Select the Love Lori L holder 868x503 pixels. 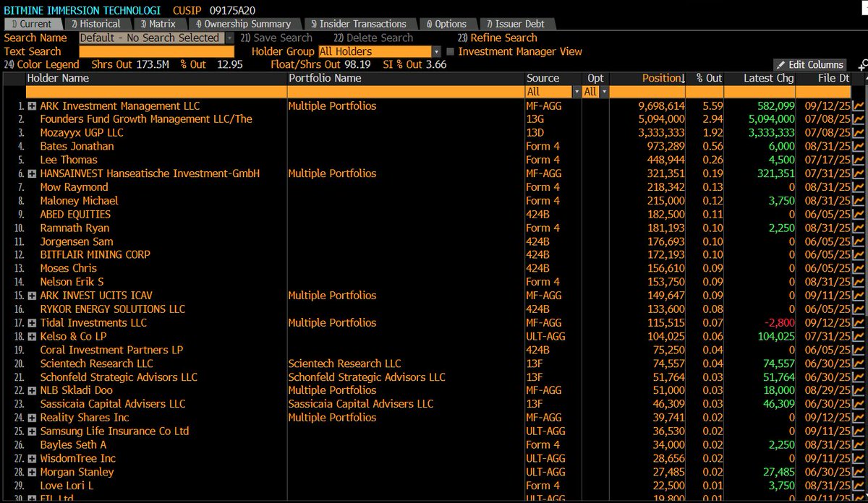pos(67,486)
